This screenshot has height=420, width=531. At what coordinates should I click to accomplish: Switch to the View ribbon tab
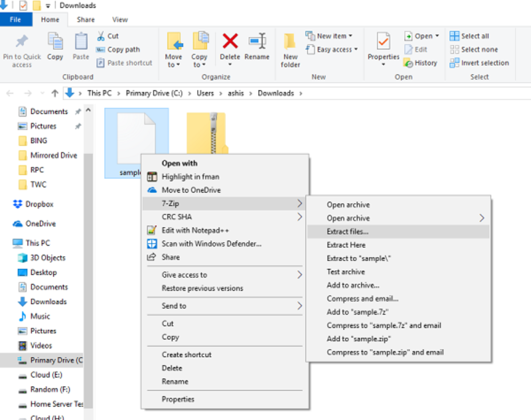pyautogui.click(x=120, y=19)
